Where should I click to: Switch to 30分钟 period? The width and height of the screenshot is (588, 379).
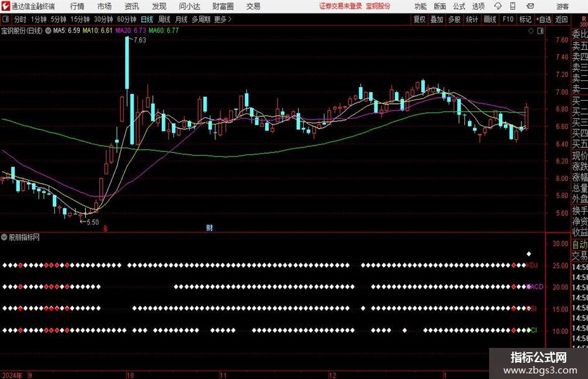pos(103,19)
